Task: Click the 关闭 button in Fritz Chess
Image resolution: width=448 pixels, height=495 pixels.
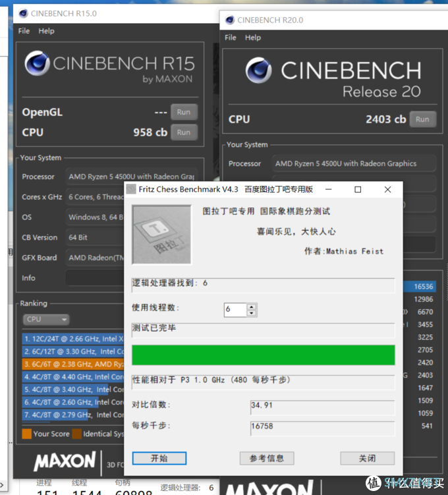Action: 367,458
